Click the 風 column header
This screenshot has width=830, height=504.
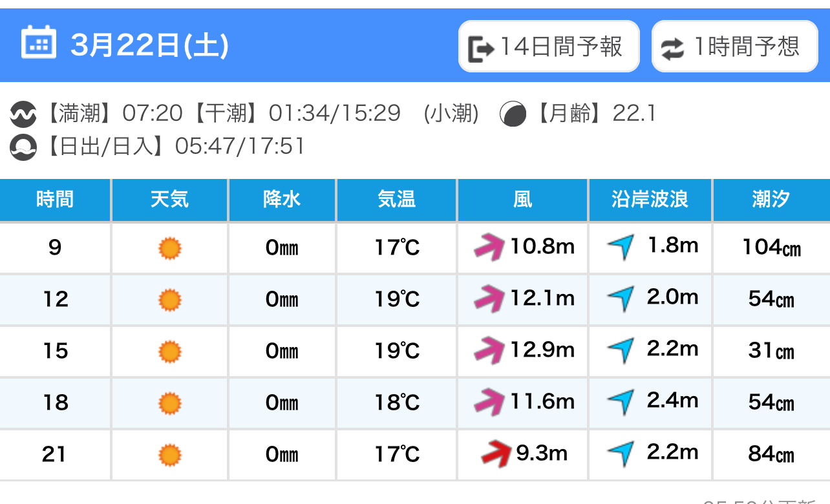[523, 200]
